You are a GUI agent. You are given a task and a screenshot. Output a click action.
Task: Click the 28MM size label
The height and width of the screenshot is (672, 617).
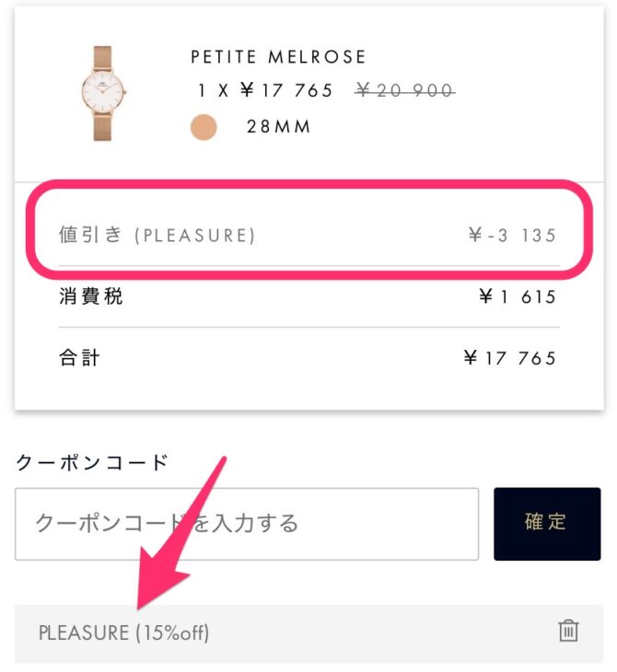pos(279,127)
